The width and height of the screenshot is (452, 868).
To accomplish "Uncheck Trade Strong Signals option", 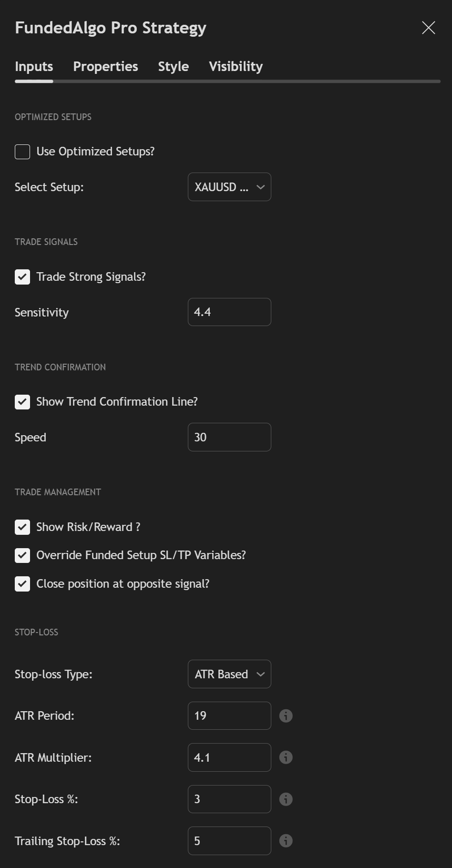I will [22, 277].
